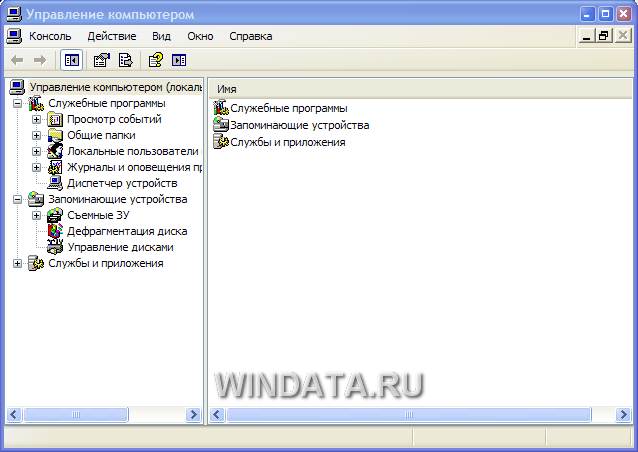Select Диспетчер устройств in the tree

[122, 183]
